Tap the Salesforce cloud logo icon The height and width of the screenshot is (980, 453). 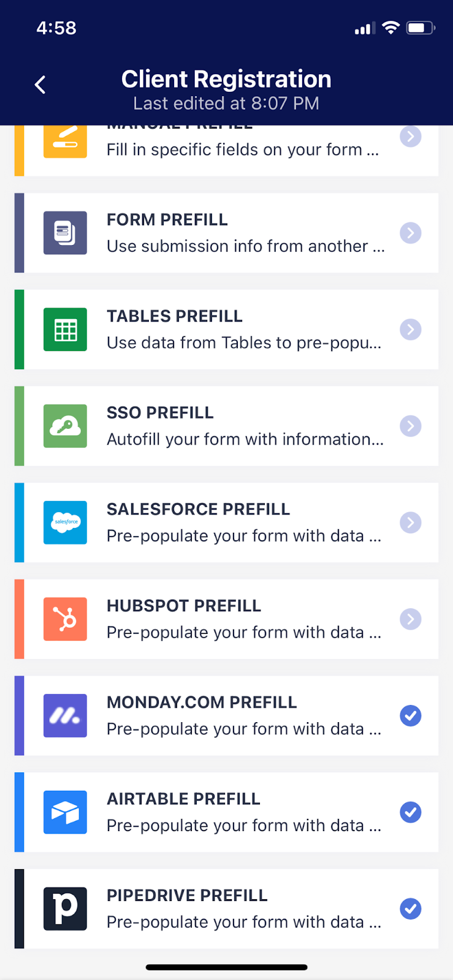pos(65,522)
